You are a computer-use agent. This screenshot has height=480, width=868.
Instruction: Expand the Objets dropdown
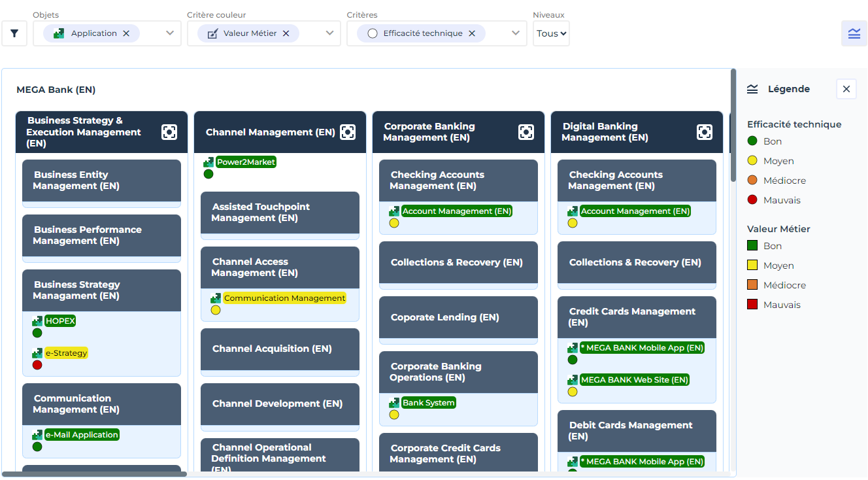point(170,33)
